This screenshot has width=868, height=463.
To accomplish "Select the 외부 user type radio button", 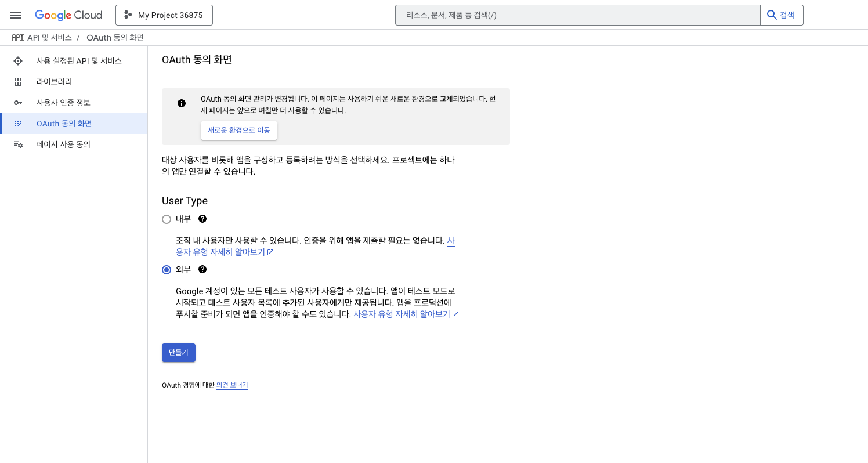I will 167,270.
